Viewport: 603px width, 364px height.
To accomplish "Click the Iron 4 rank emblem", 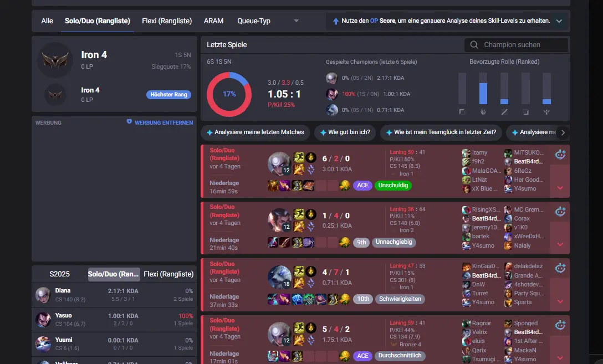I will click(x=55, y=60).
